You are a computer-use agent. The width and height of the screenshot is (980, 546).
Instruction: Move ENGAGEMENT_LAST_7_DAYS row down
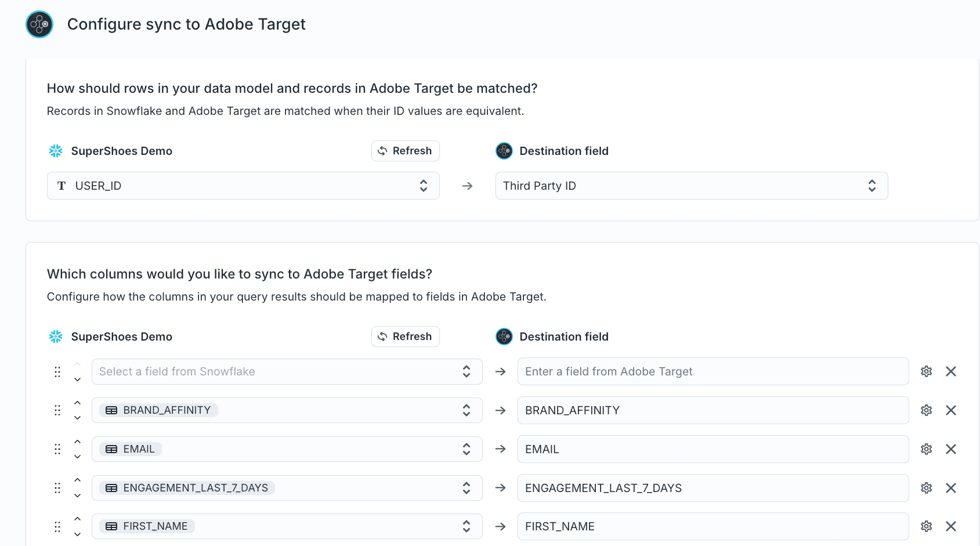click(77, 496)
